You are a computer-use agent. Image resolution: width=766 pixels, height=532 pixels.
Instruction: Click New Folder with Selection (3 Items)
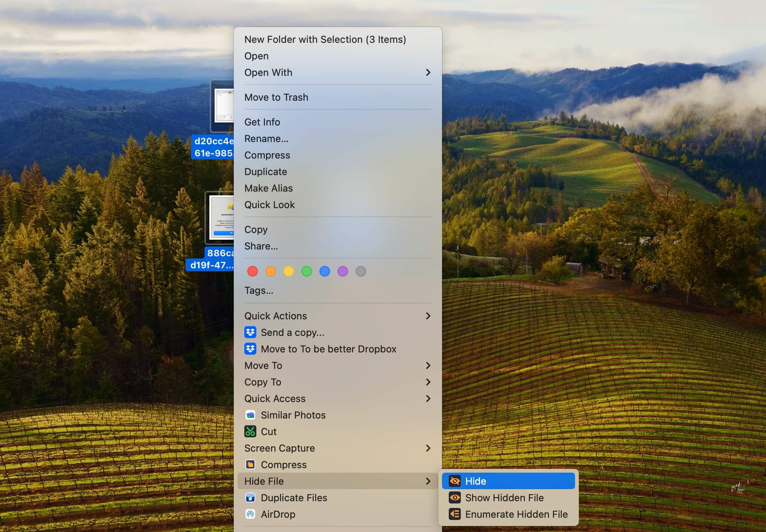click(x=325, y=39)
